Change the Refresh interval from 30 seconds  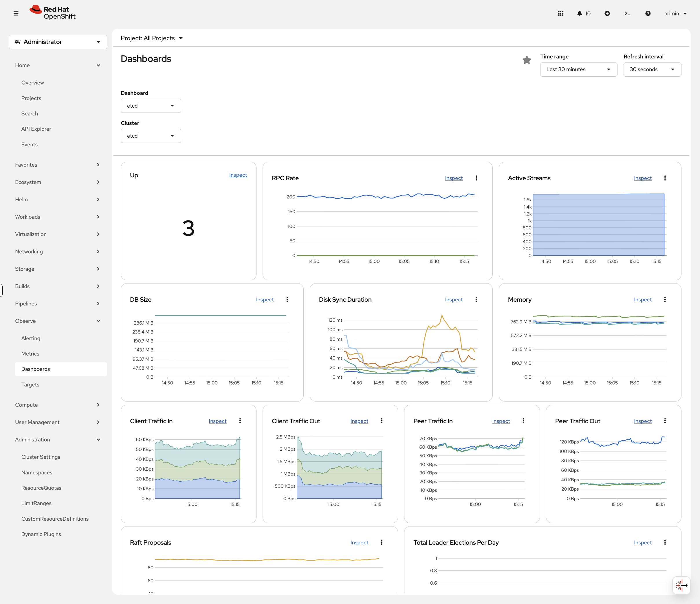click(652, 69)
